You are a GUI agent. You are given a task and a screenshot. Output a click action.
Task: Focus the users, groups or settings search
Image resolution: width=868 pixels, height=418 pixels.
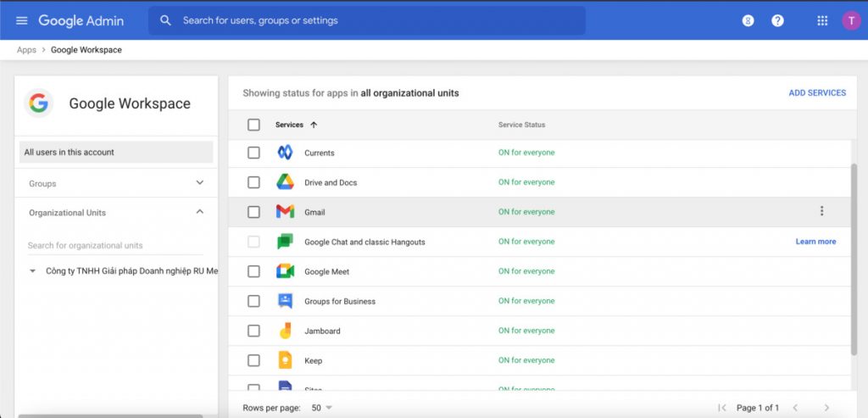coord(366,20)
